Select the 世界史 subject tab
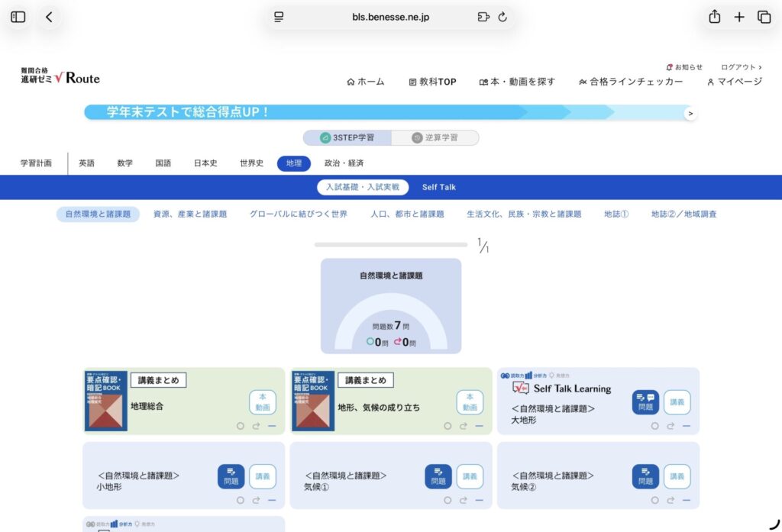Viewport: 782px width, 532px height. (x=251, y=163)
